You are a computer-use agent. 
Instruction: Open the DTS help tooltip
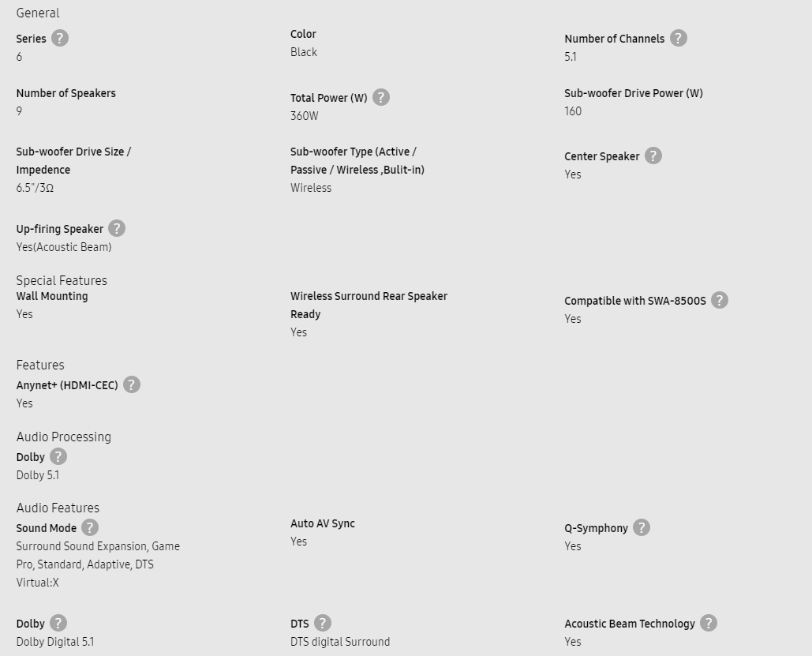click(323, 623)
